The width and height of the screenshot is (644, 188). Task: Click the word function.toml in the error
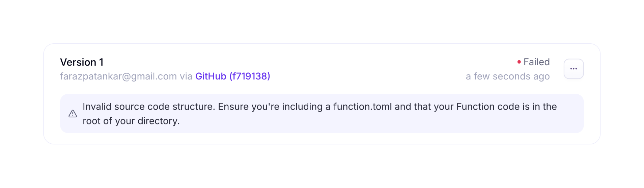[362, 107]
